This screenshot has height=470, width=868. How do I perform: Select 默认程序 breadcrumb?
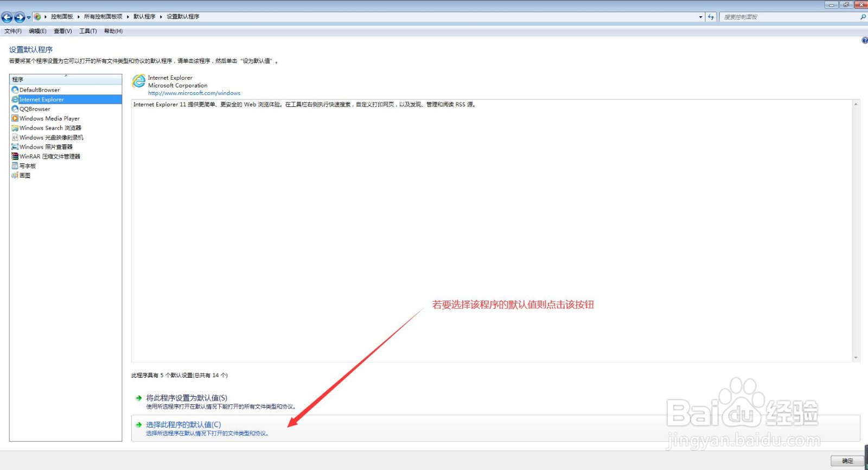point(144,17)
